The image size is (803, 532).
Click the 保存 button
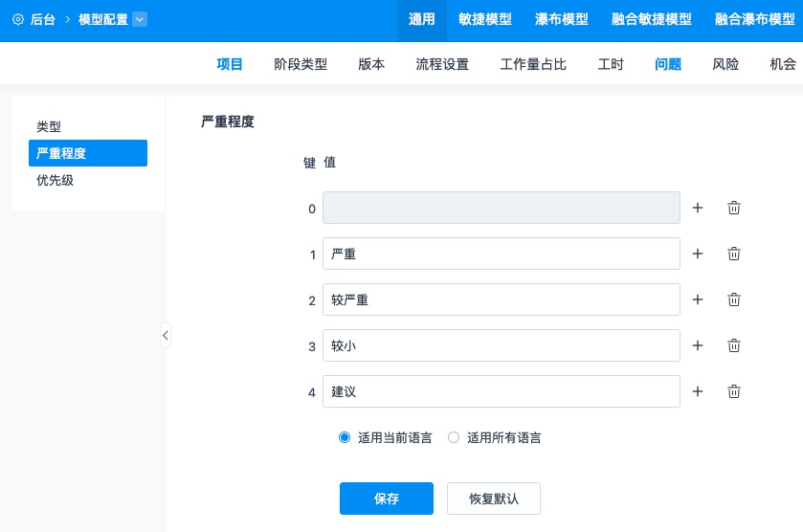[x=387, y=499]
